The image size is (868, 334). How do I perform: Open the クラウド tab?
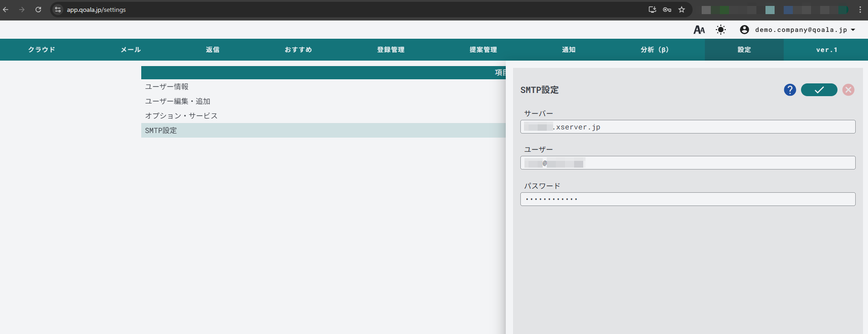pyautogui.click(x=41, y=50)
